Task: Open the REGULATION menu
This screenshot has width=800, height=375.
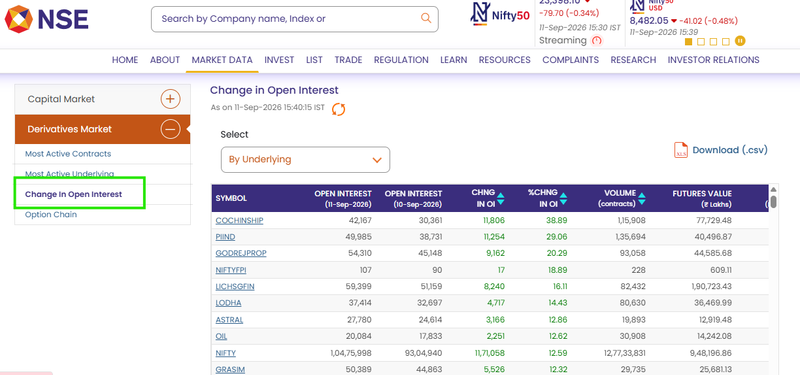Action: [401, 60]
